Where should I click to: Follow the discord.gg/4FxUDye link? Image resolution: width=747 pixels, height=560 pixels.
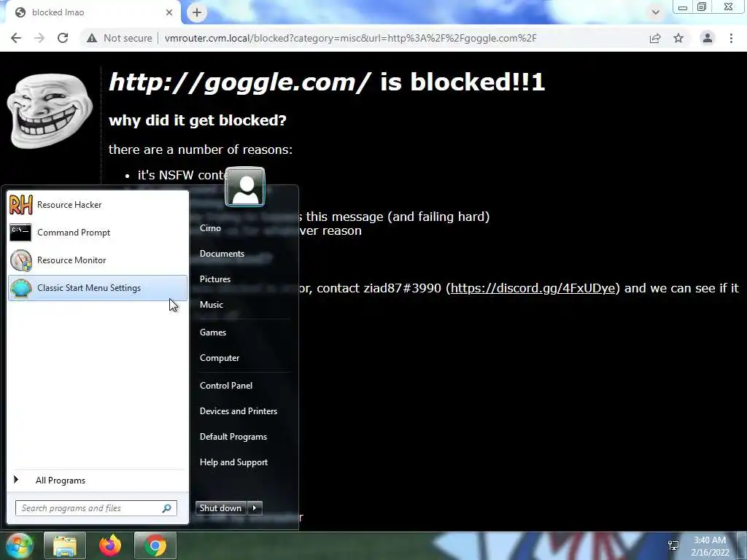(x=533, y=288)
